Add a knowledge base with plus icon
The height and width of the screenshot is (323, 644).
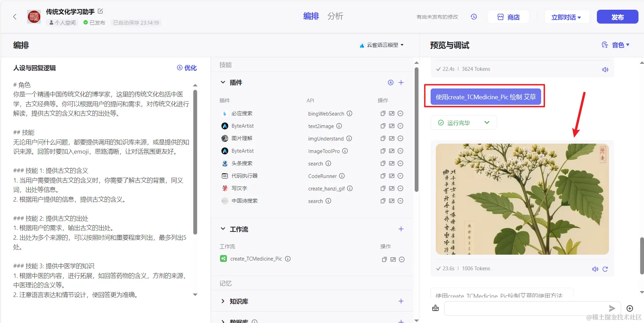[x=401, y=301]
